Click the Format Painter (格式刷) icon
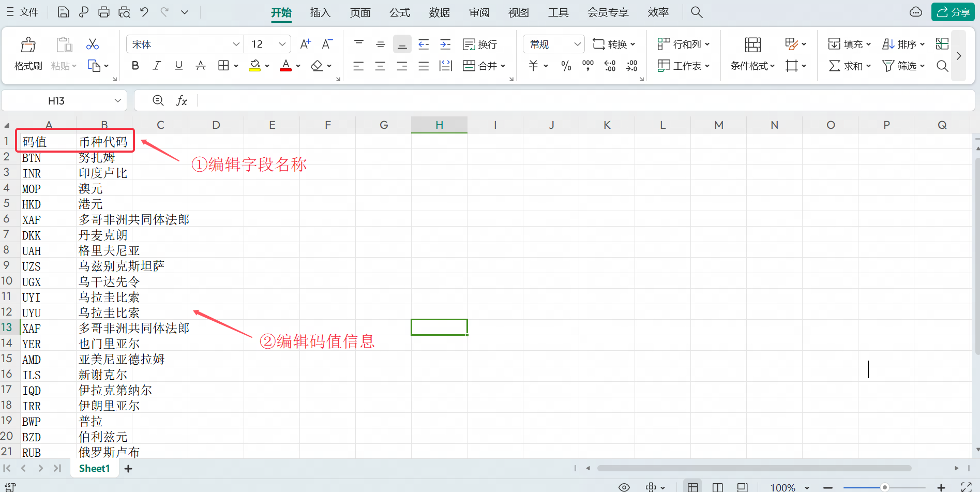The width and height of the screenshot is (980, 492). pos(28,46)
